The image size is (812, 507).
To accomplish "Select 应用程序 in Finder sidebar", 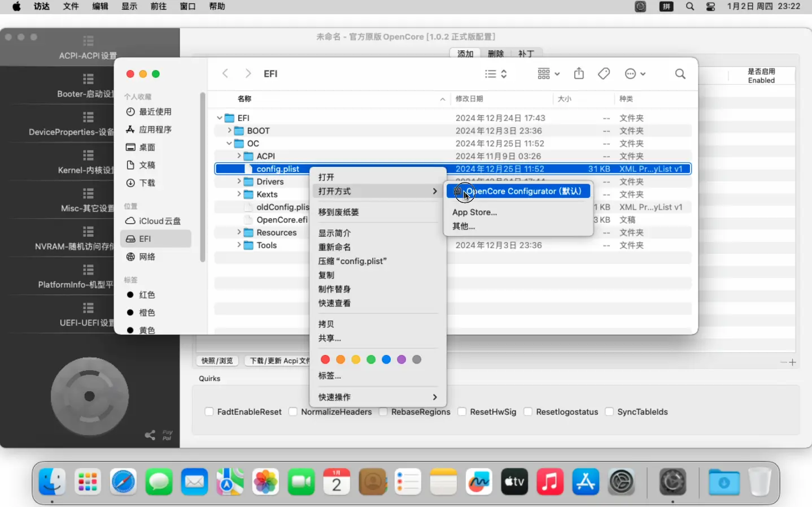I will [x=156, y=129].
